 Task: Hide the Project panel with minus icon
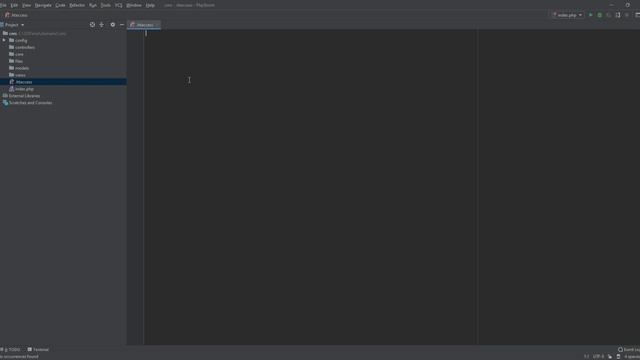click(122, 25)
